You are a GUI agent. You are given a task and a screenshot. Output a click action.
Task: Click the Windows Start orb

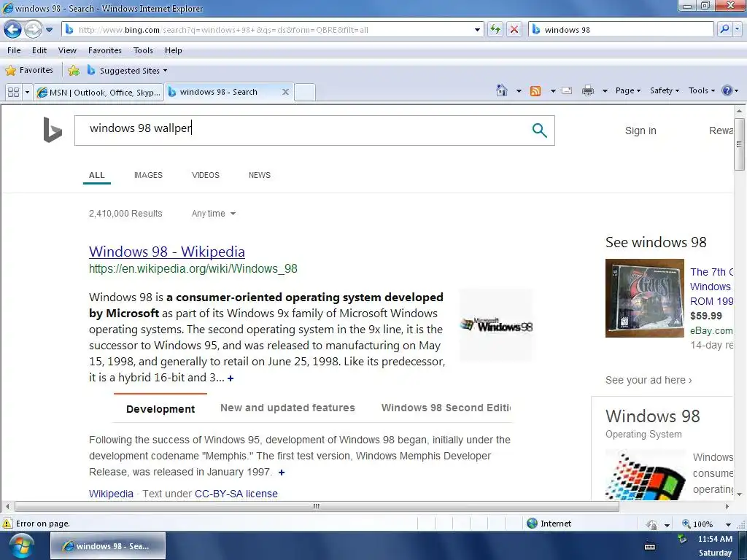(21, 545)
